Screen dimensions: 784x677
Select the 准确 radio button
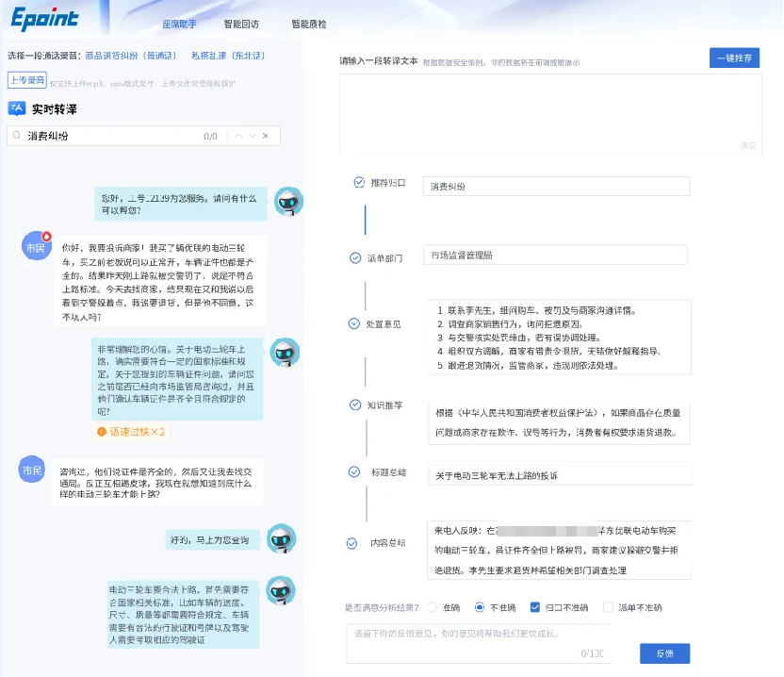[433, 607]
